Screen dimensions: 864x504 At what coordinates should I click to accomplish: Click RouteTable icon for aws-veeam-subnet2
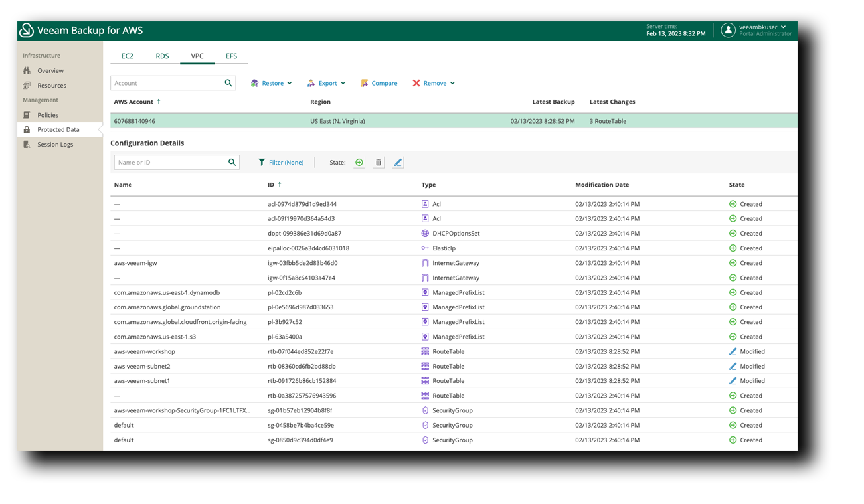coord(425,366)
